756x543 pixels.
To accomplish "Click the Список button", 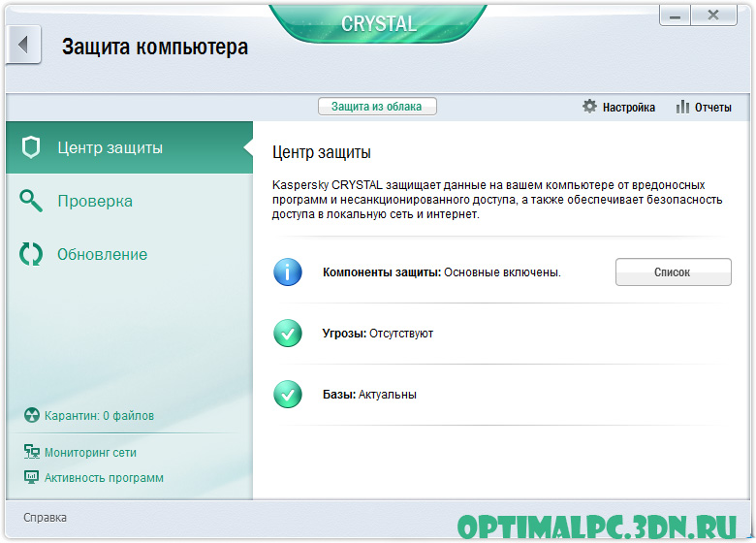I will point(673,271).
